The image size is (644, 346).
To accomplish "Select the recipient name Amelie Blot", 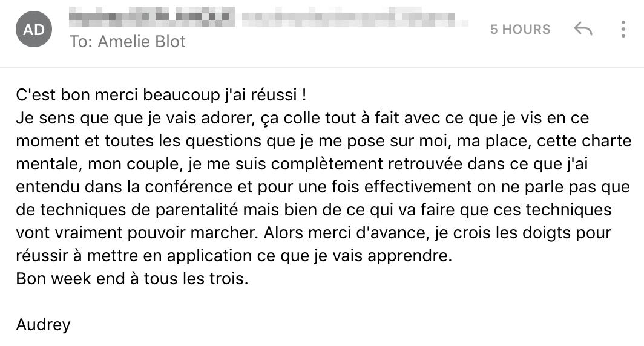I will (x=142, y=42).
